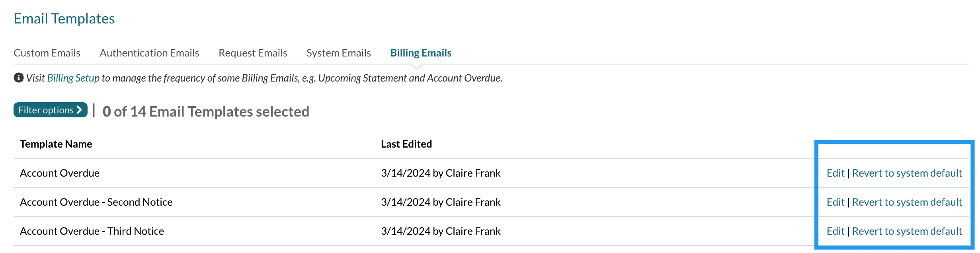The image size is (980, 253).
Task: Click the info icon beside Visit Billing Setup
Action: pos(18,78)
